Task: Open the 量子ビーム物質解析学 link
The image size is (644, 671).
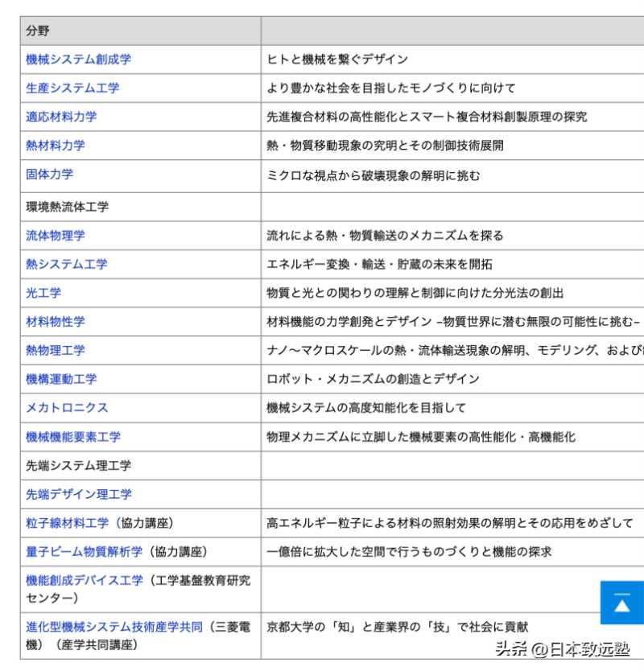Action: 84,552
